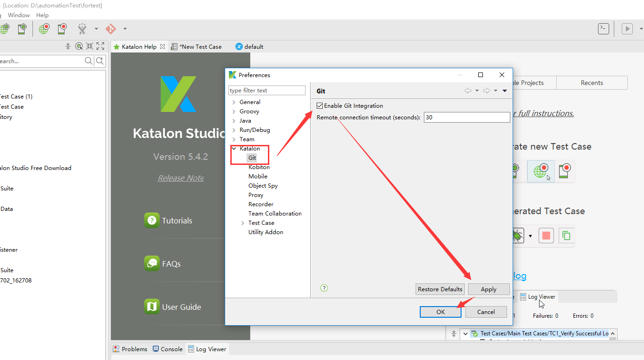Click the Remote connection timeout field
The width and height of the screenshot is (644, 360).
point(467,118)
